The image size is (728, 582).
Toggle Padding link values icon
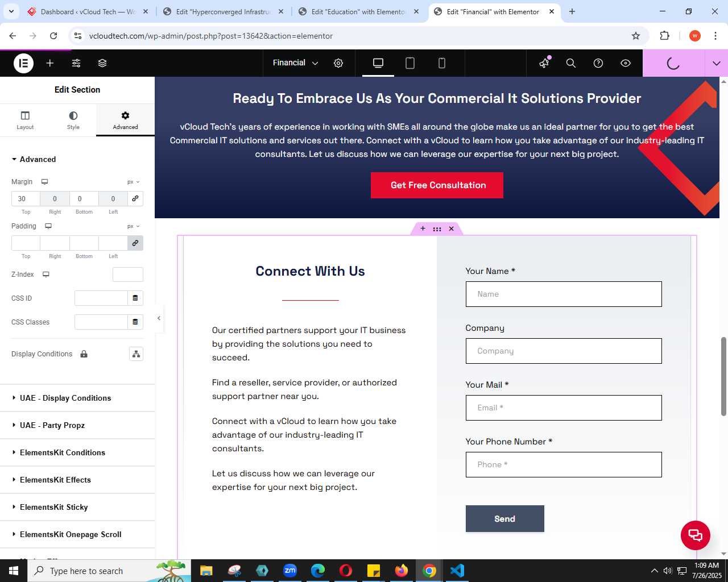135,243
